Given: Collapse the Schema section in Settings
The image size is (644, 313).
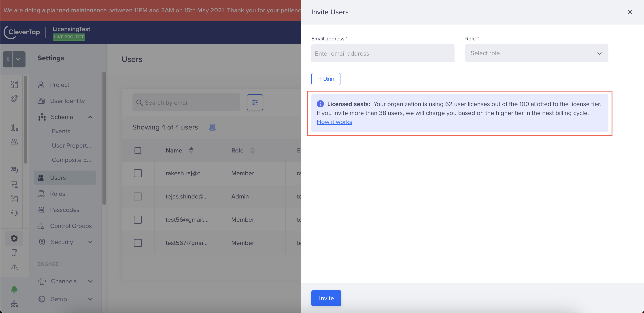Looking at the screenshot, I should (91, 117).
